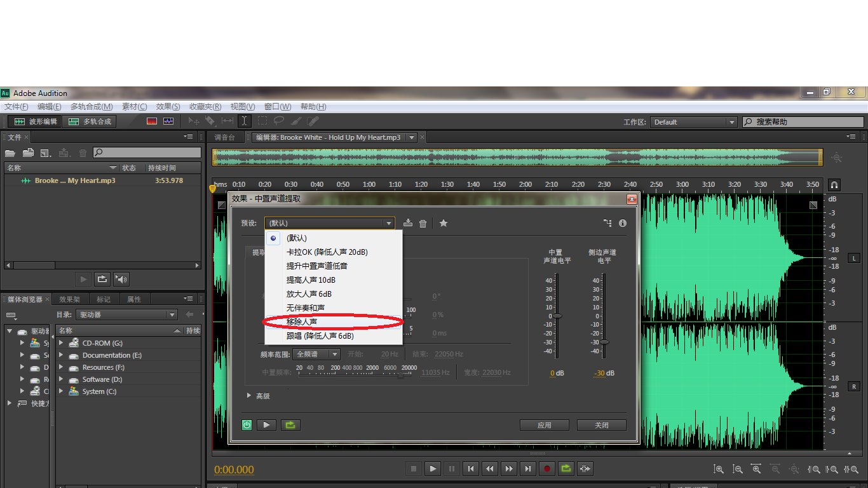Choose the 卡拉OK preset option
The image size is (868, 488).
click(327, 252)
